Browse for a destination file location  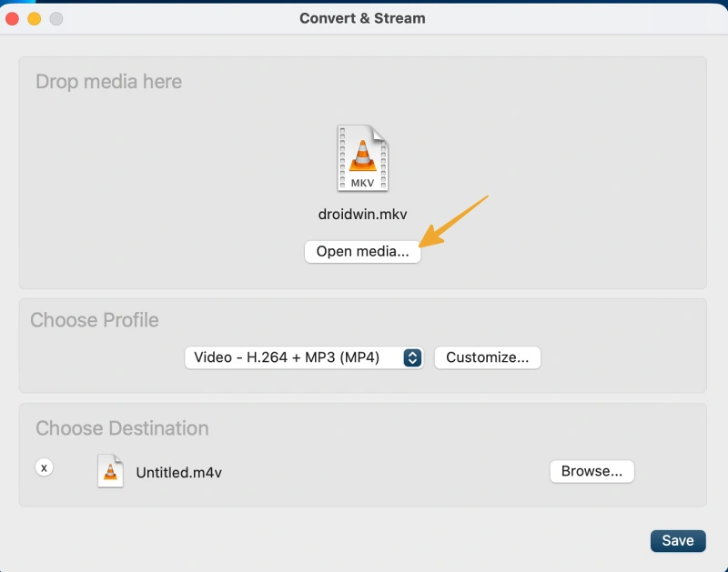click(x=591, y=471)
